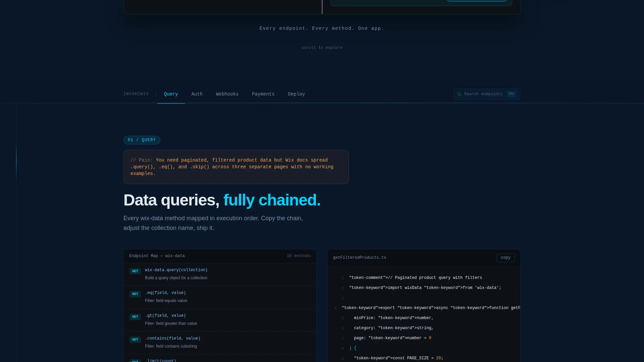
Task: Click code line importing wixData
Action: 425,288
